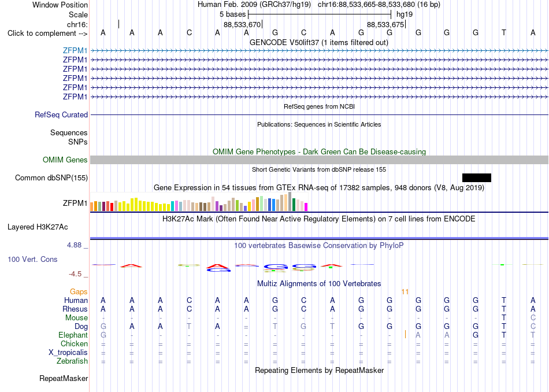Click the T base in complement sequence row
Viewport: 549px width, 392px height.
click(x=504, y=32)
